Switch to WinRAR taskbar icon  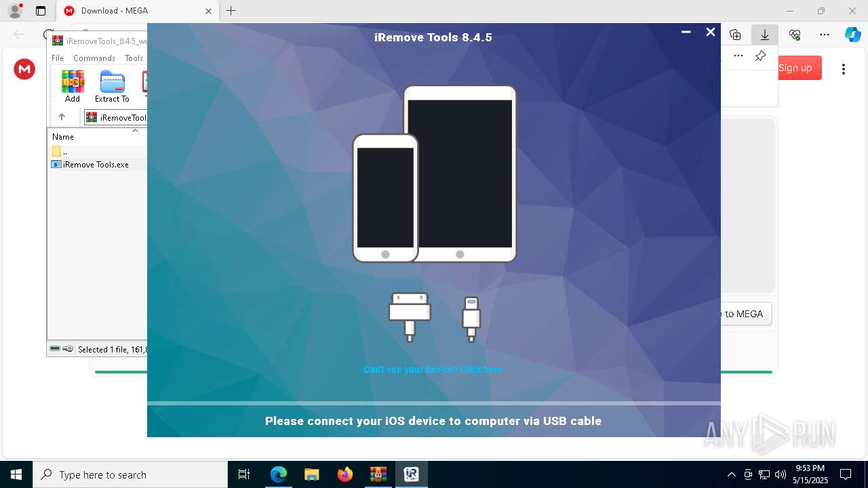click(x=378, y=474)
